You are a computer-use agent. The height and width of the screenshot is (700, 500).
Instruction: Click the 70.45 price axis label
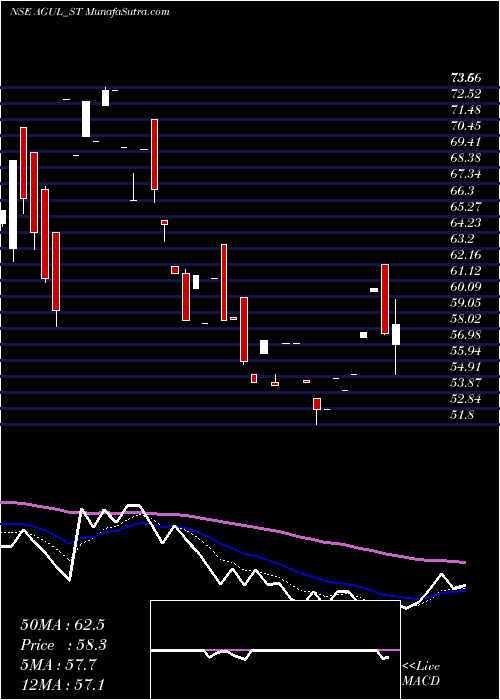466,126
